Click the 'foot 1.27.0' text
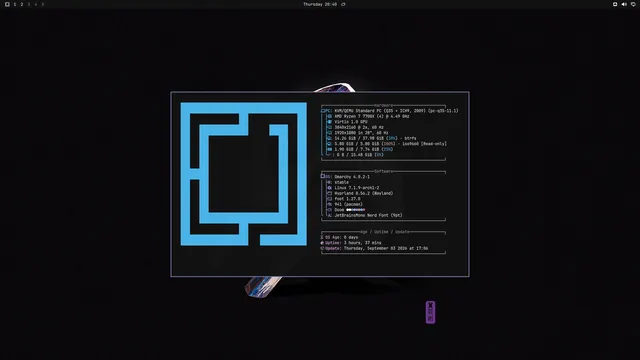This screenshot has width=640, height=360. tap(347, 199)
